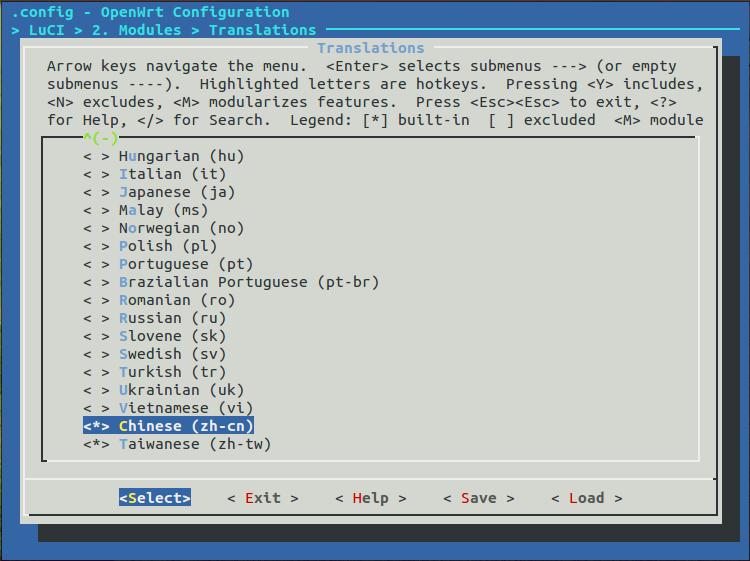Image resolution: width=750 pixels, height=561 pixels.
Task: Select the Vietnamese (vi) row text
Action: coord(186,408)
